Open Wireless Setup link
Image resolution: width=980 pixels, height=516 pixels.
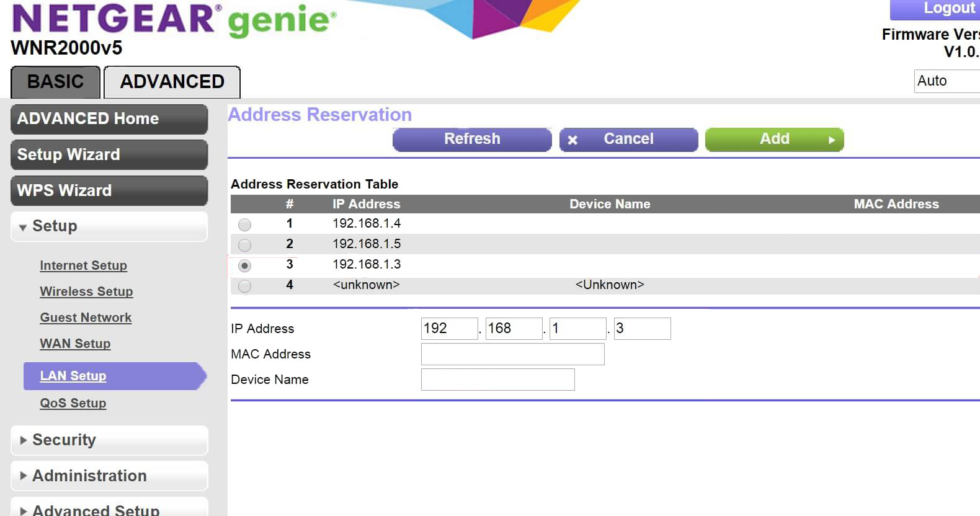tap(86, 291)
